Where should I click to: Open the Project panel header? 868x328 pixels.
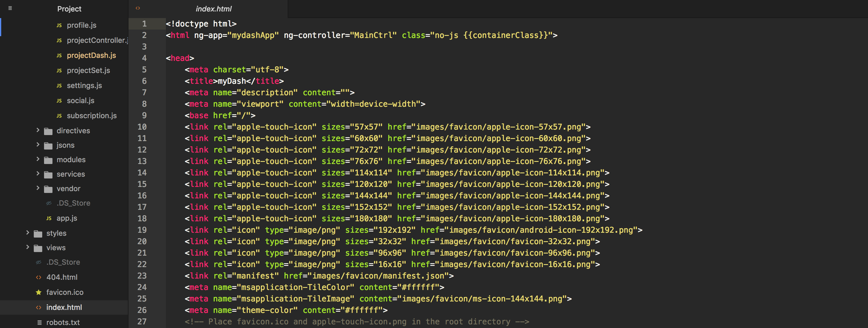[x=69, y=9]
